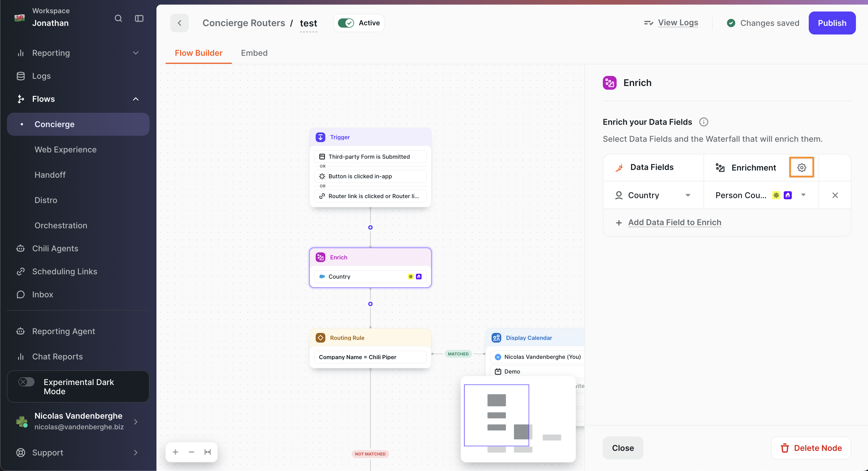Enable Experimental Dark Mode toggle

pyautogui.click(x=26, y=382)
